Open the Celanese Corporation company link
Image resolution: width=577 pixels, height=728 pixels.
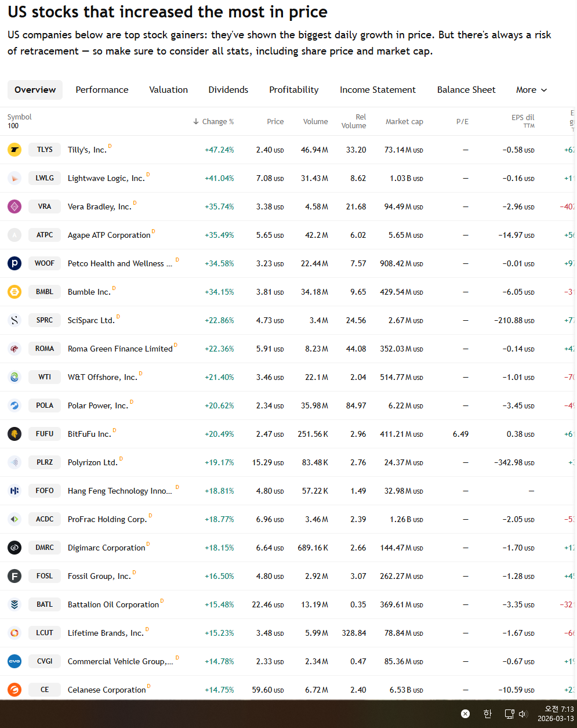tap(107, 690)
